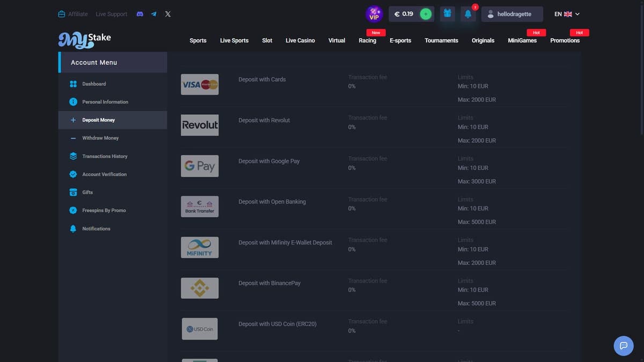
Task: Open the VIP badge icon
Action: tap(374, 14)
